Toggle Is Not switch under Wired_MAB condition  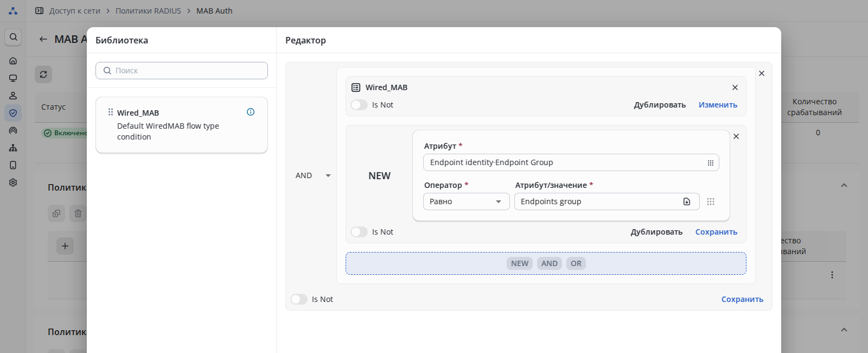[x=359, y=105]
